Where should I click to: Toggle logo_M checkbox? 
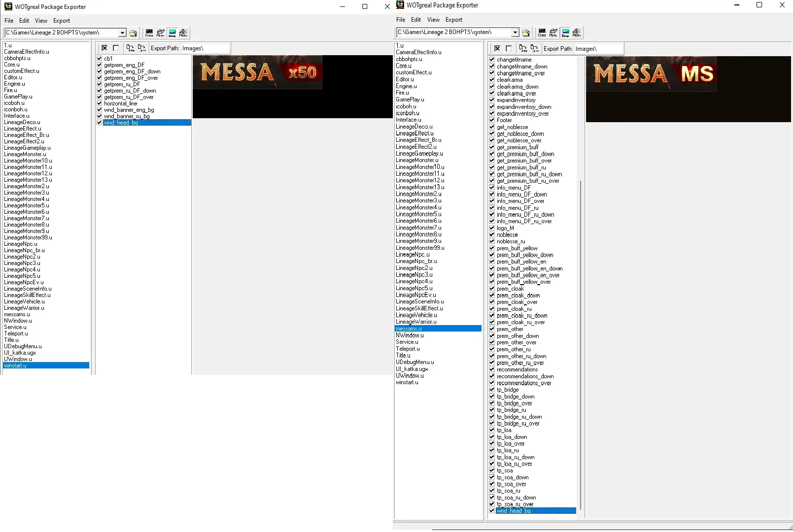[492, 228]
